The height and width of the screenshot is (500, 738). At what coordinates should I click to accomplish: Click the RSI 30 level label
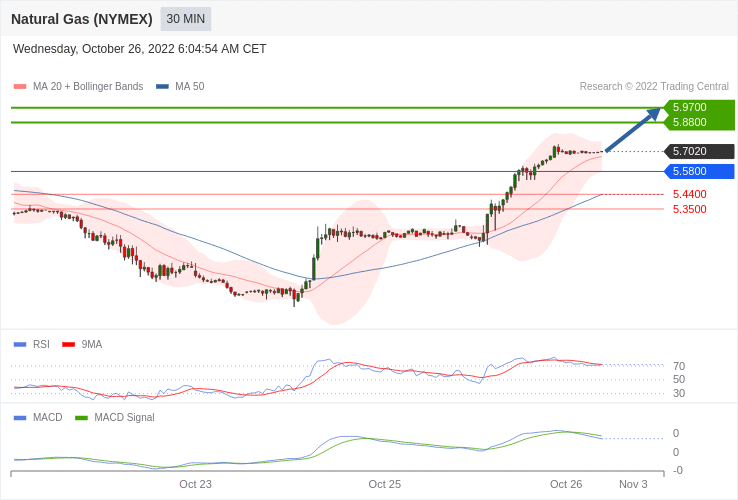click(x=679, y=393)
